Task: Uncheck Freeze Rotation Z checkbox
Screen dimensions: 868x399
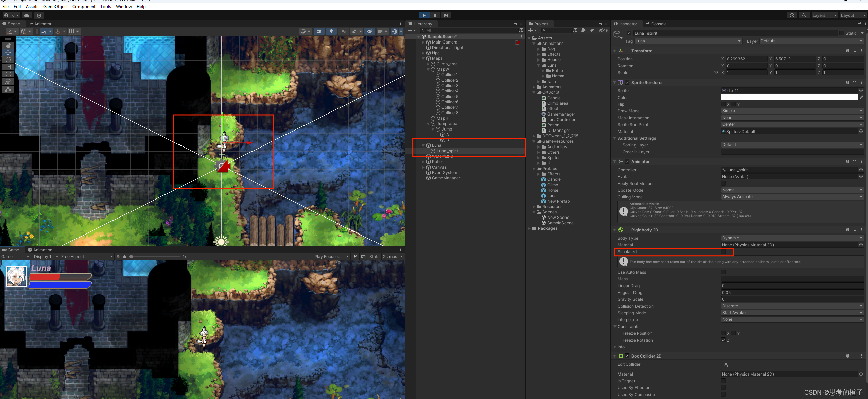Action: [x=723, y=340]
